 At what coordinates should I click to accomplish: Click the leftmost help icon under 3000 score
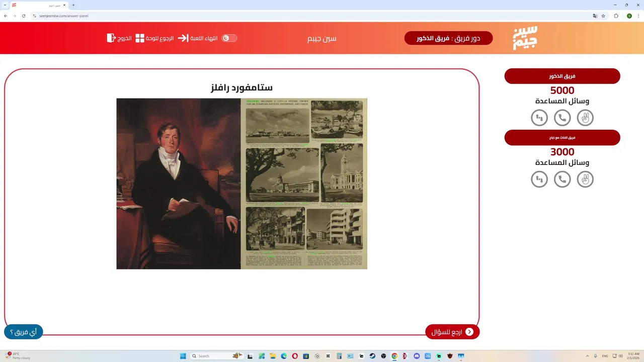(539, 179)
